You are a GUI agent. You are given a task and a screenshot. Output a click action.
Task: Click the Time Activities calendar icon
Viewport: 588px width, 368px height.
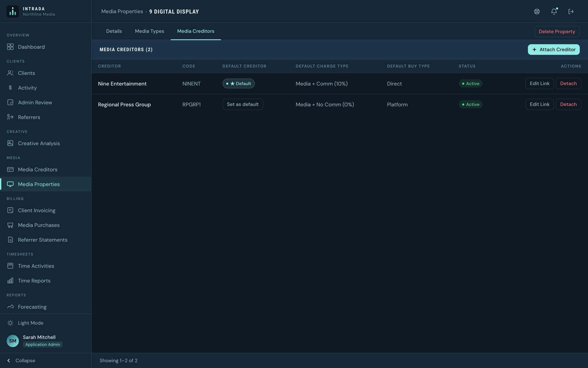10,266
